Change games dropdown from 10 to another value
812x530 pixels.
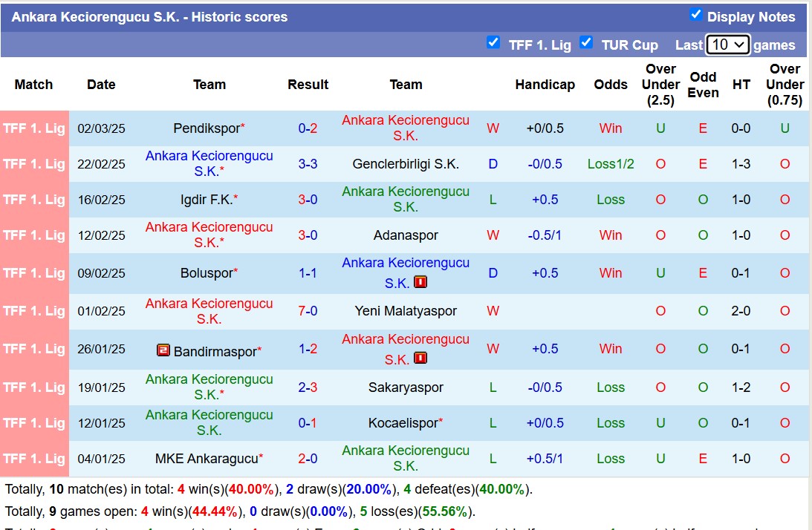[x=727, y=45]
